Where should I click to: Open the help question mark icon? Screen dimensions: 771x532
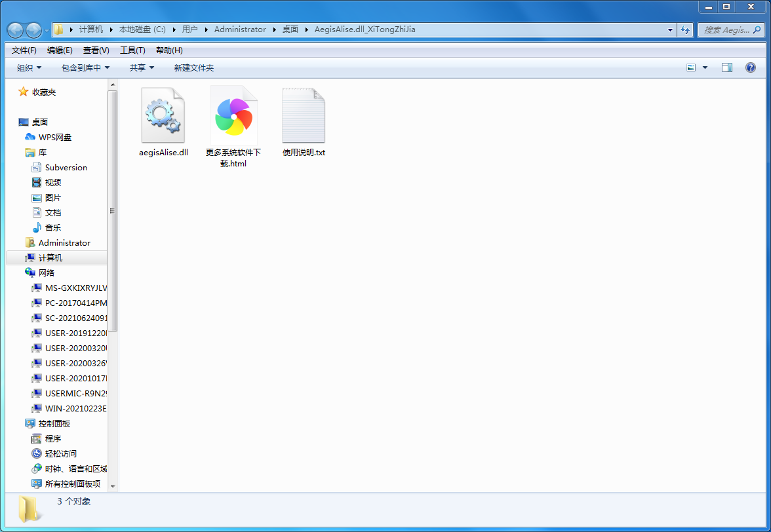pos(750,67)
